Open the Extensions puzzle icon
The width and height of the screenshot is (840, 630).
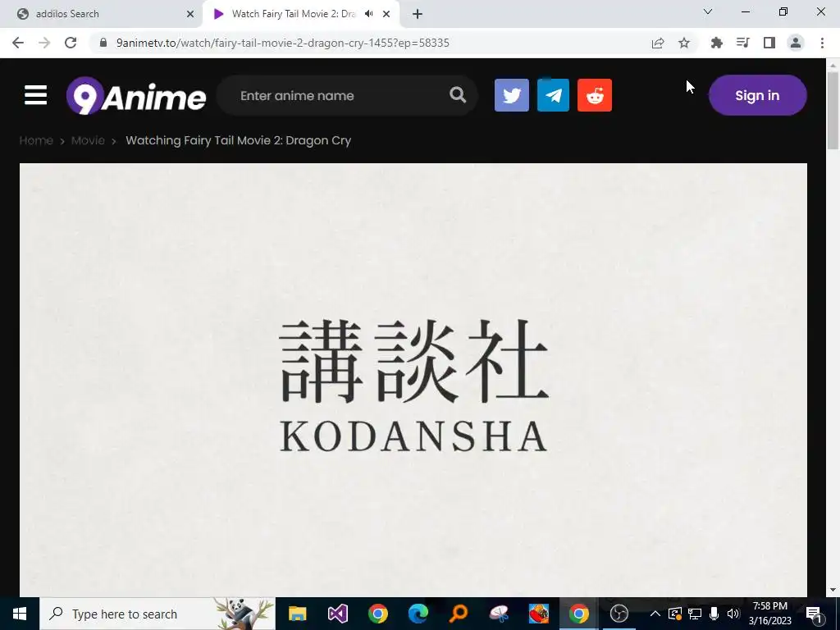pyautogui.click(x=716, y=43)
